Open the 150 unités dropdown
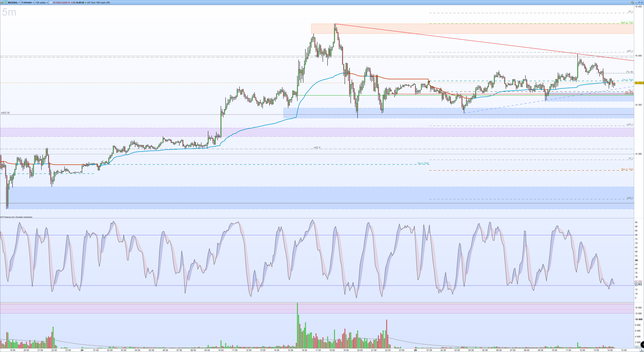The width and height of the screenshot is (644, 352). [x=41, y=3]
